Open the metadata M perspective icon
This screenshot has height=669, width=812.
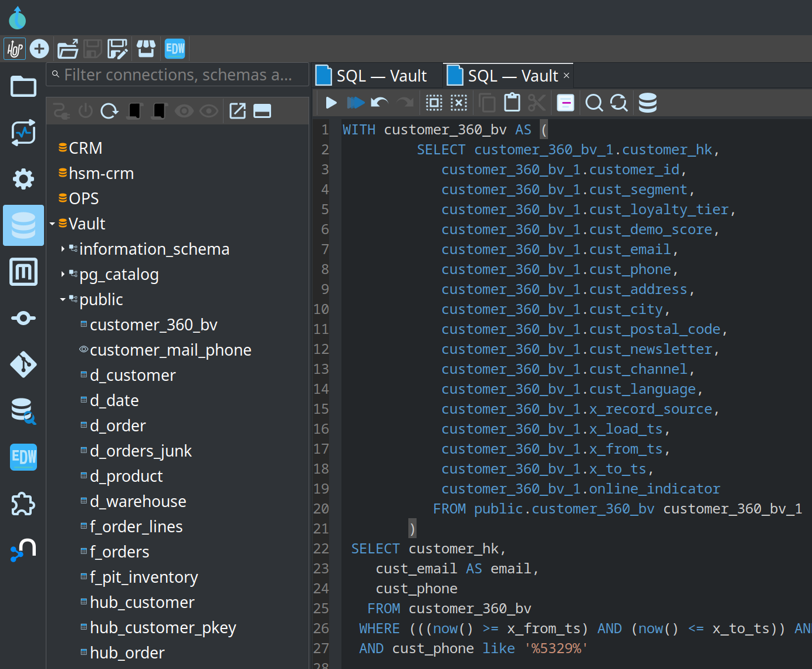pyautogui.click(x=23, y=272)
